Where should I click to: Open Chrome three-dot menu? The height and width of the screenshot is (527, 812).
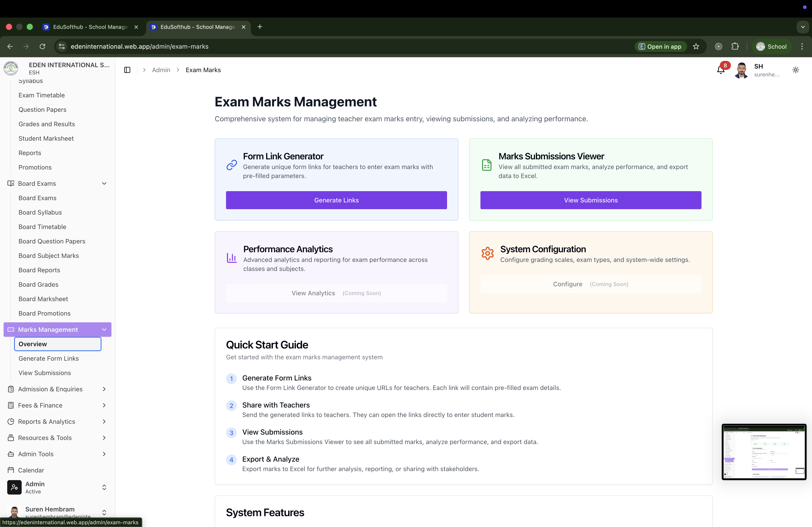[802, 46]
